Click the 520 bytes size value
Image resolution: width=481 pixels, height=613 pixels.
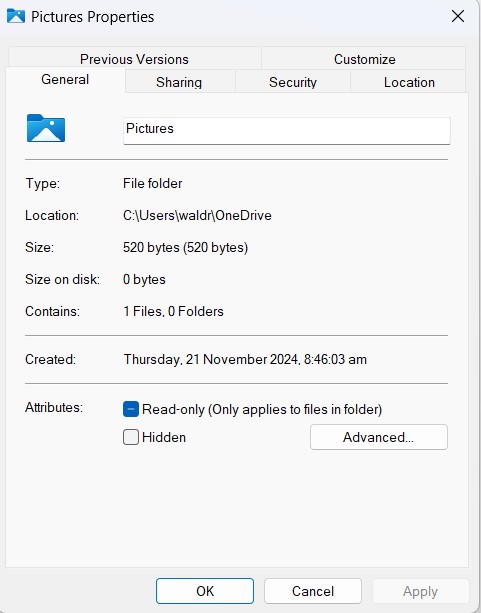coord(185,247)
